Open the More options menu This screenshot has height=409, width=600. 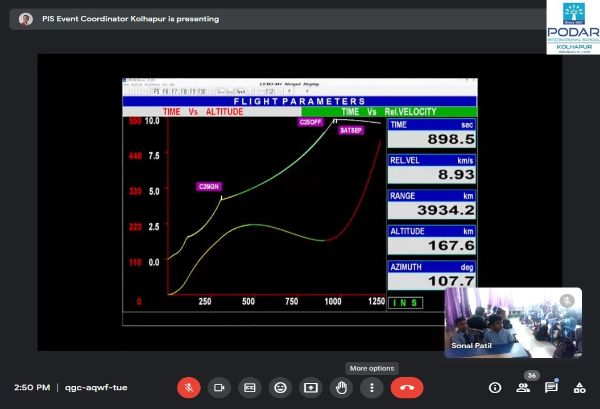point(372,387)
